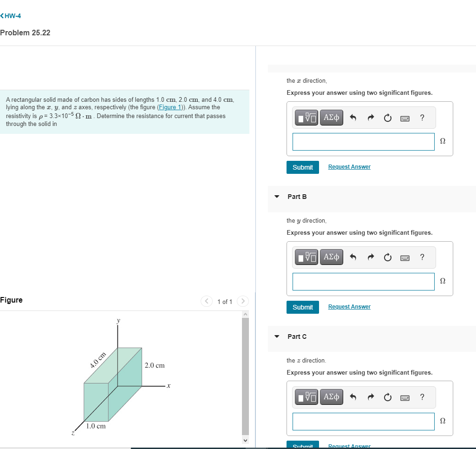This screenshot has height=449, width=476.
Task: Submit the Part A answer
Action: coord(302,166)
